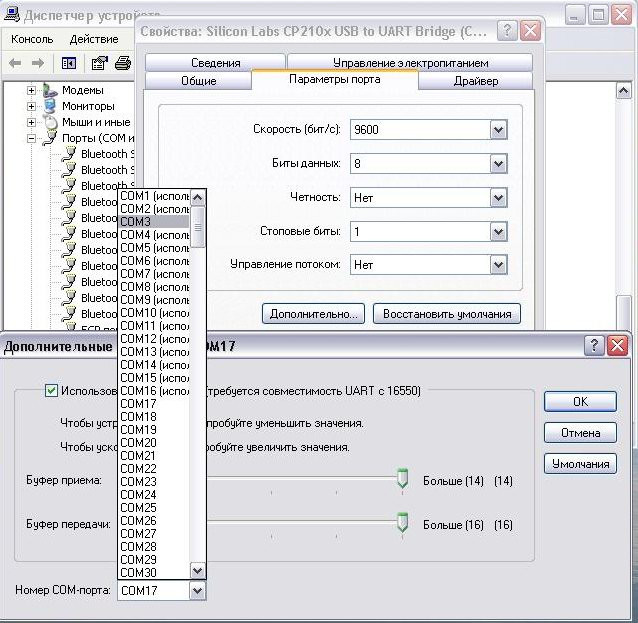The height and width of the screenshot is (623, 638).
Task: Select COM20 in the port list
Action: click(x=139, y=442)
